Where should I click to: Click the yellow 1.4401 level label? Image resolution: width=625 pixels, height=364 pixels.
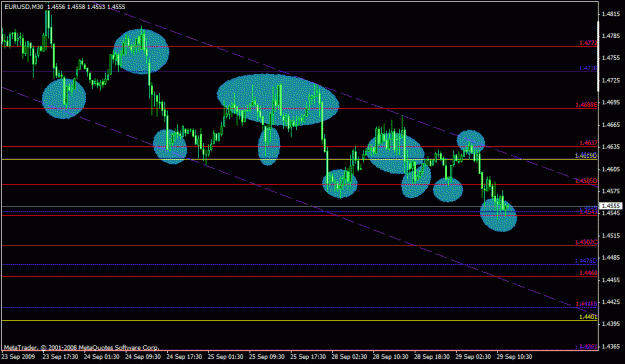point(588,317)
